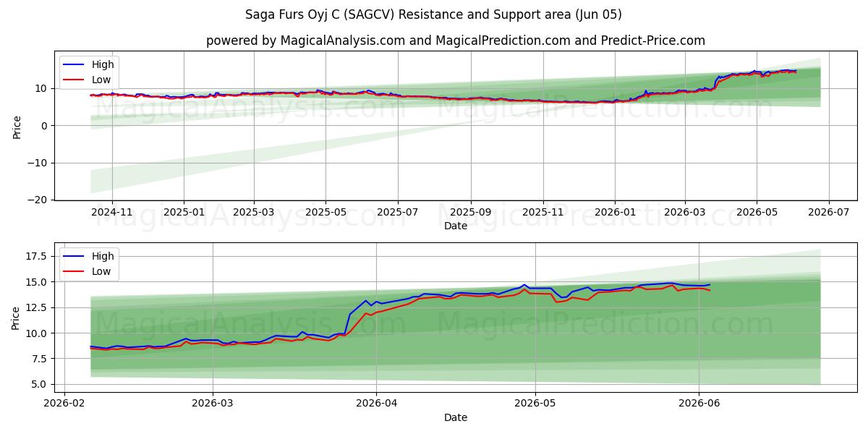Click the '2026-05' tick label in the bottom chart
868x434 pixels.
(x=535, y=404)
